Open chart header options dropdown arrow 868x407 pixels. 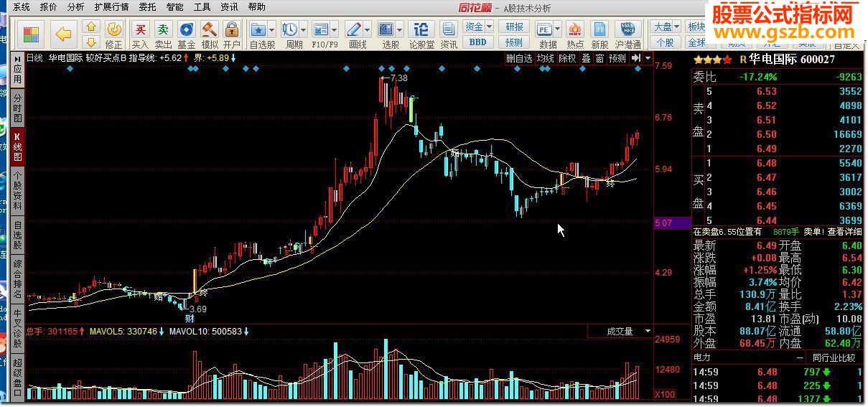648,58
